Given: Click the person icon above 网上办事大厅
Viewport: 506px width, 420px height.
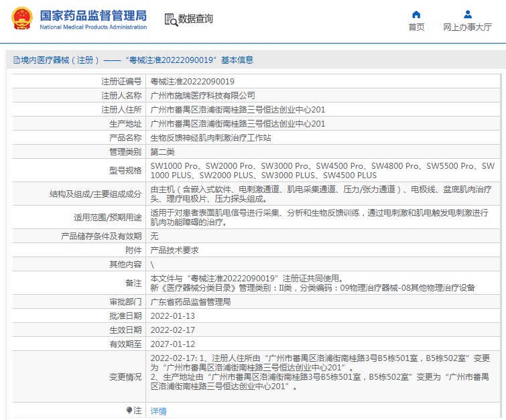Looking at the screenshot, I should (x=467, y=14).
